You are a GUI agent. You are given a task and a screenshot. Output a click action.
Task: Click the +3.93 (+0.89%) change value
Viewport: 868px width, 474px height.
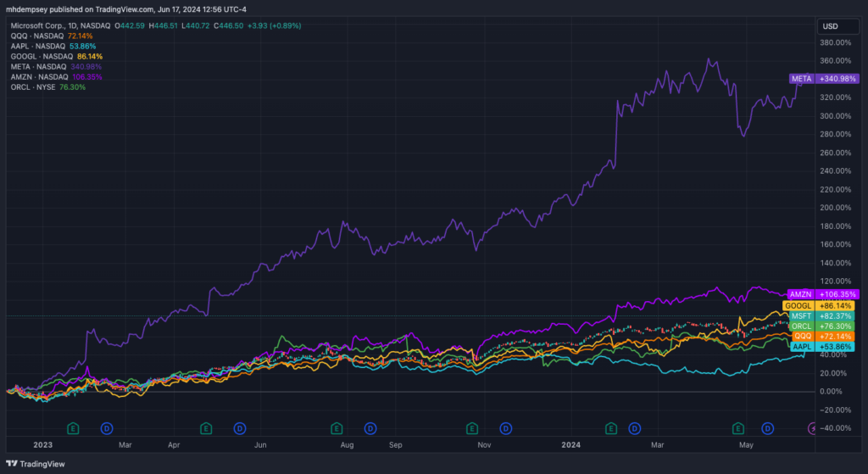(x=274, y=25)
